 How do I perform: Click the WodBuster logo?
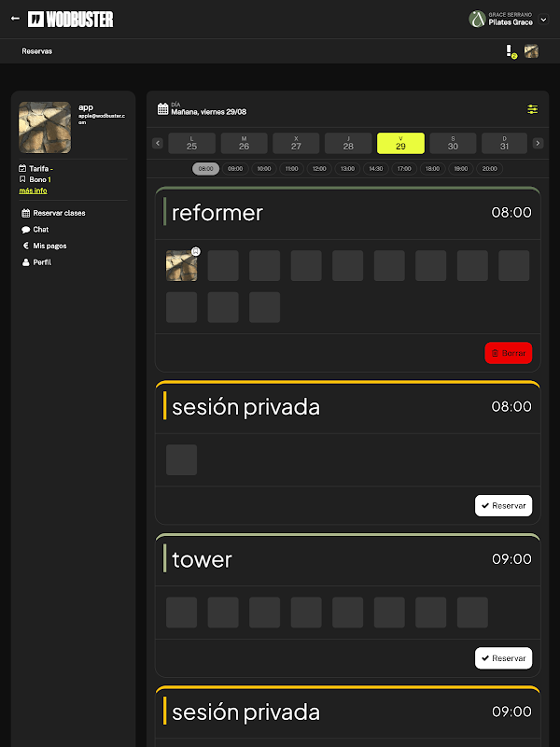71,19
